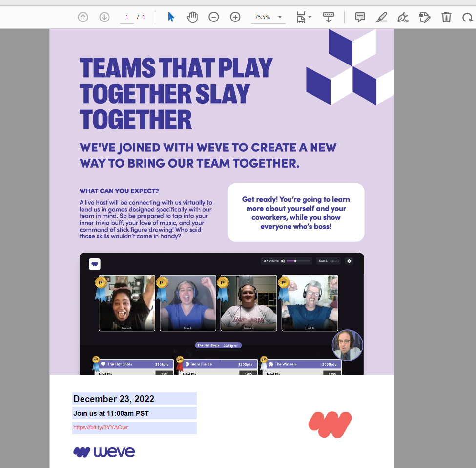
Task: Delete with the trash can icon
Action: click(446, 17)
